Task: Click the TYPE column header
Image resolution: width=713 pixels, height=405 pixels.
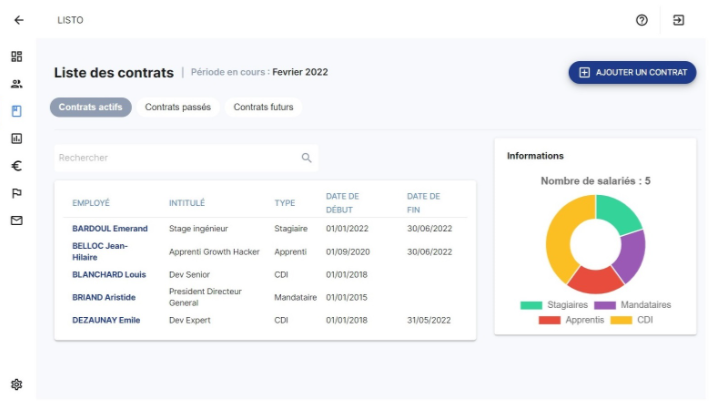Action: [x=285, y=203]
